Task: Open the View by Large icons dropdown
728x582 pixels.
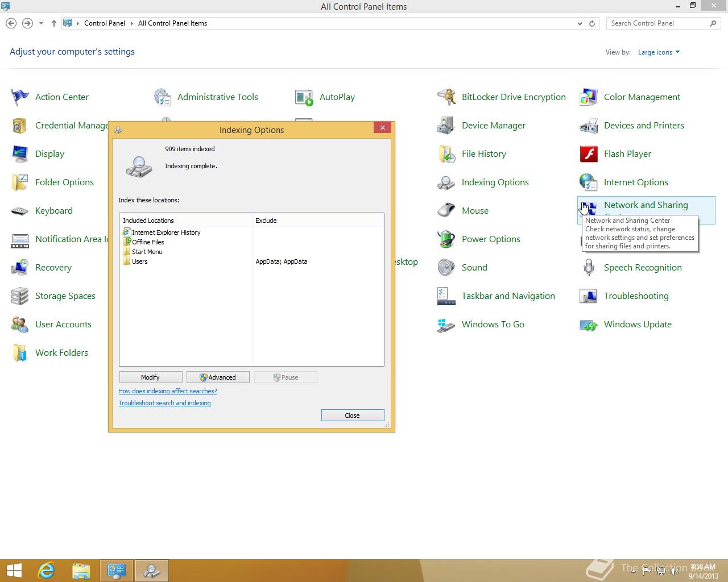Action: pos(659,52)
